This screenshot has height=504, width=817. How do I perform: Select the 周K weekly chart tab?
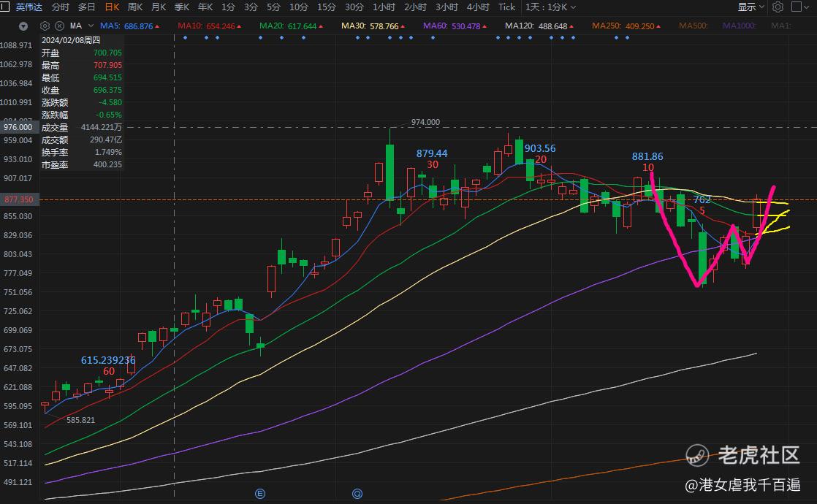(135, 7)
